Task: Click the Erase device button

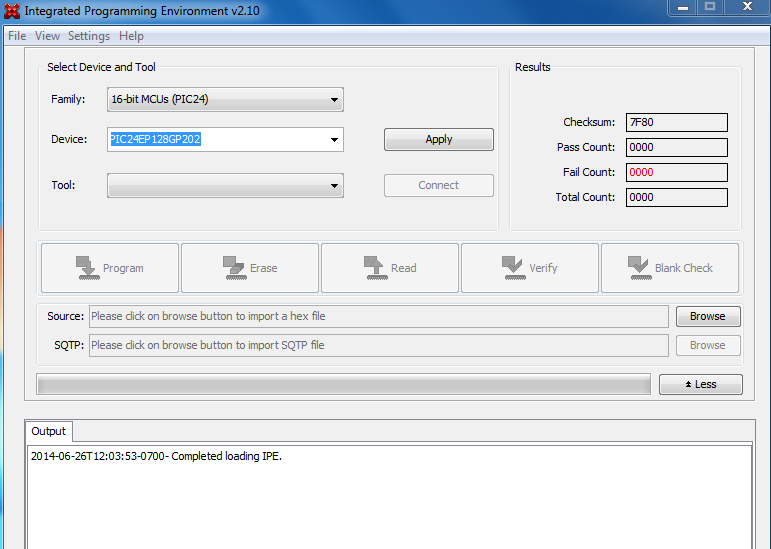Action: click(x=250, y=268)
